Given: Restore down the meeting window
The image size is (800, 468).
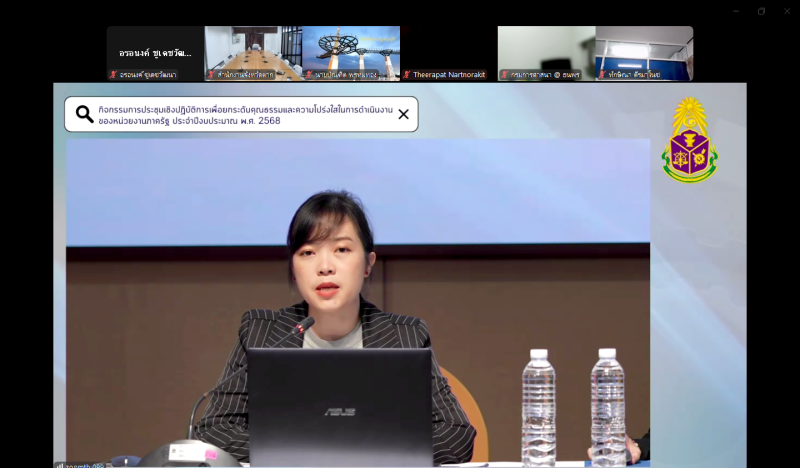Looking at the screenshot, I should [x=761, y=11].
